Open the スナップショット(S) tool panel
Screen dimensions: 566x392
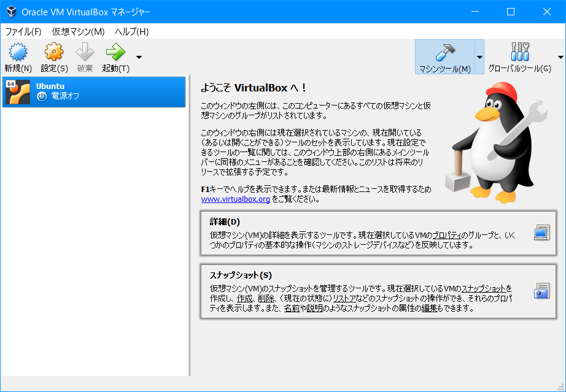378,291
